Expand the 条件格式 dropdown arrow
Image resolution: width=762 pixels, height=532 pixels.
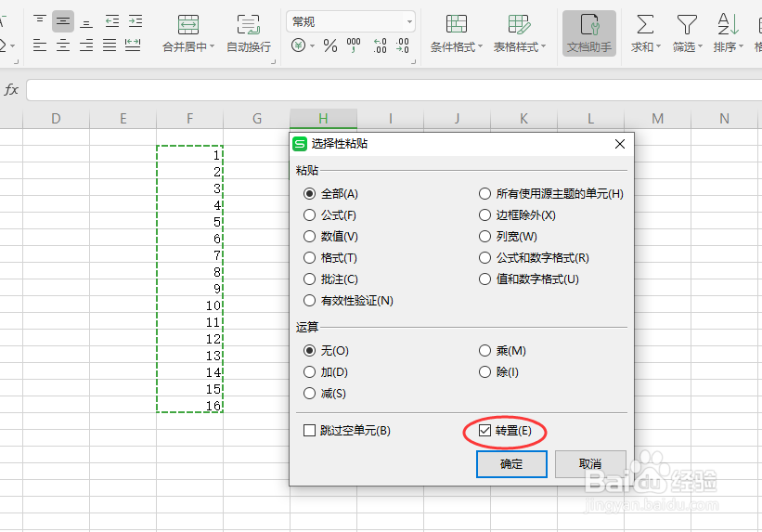(480, 46)
